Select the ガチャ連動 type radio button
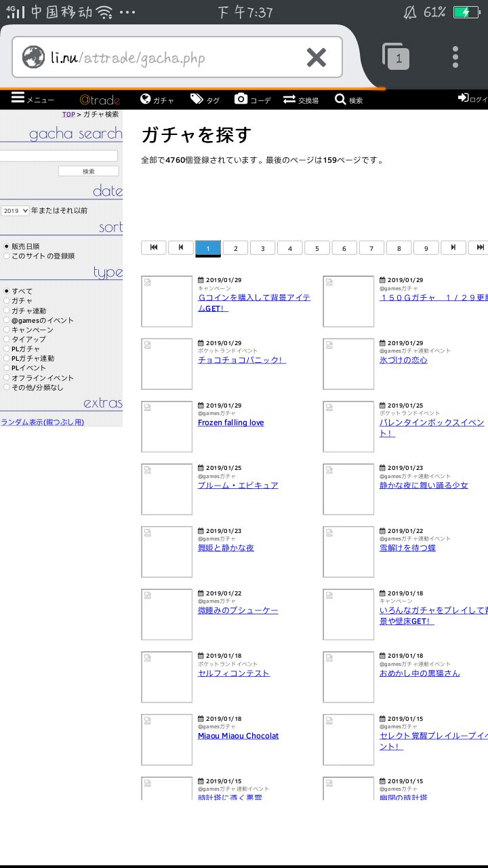Image resolution: width=488 pixels, height=868 pixels. tap(7, 311)
